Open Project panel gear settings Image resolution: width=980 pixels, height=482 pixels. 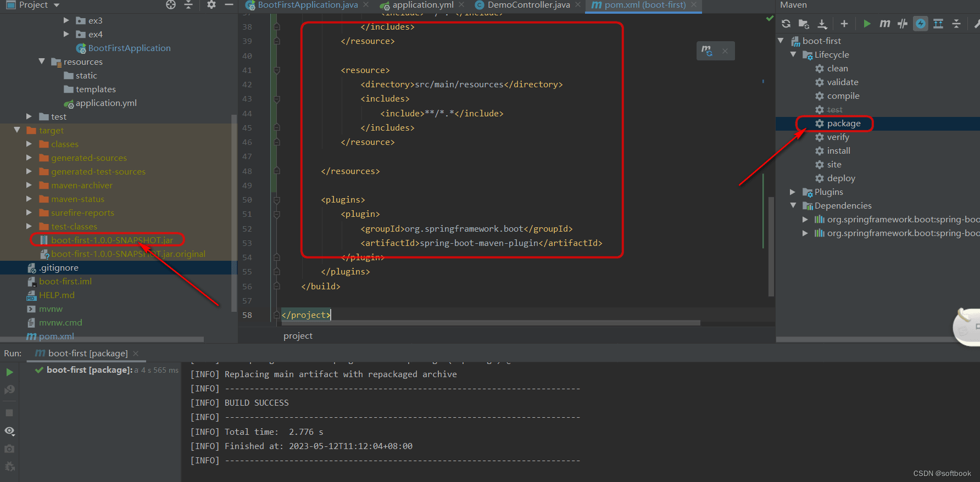(211, 5)
